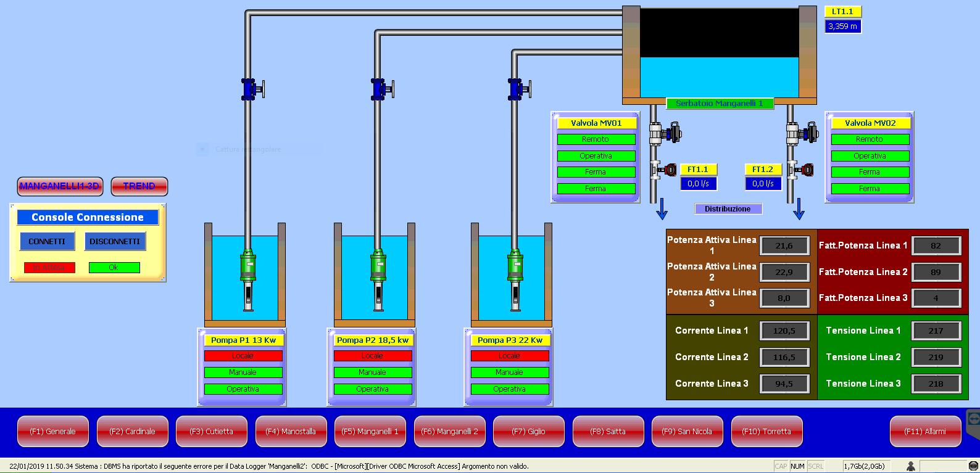The image size is (980, 473).
Task: Switch to (F10) Torretta page
Action: (767, 431)
